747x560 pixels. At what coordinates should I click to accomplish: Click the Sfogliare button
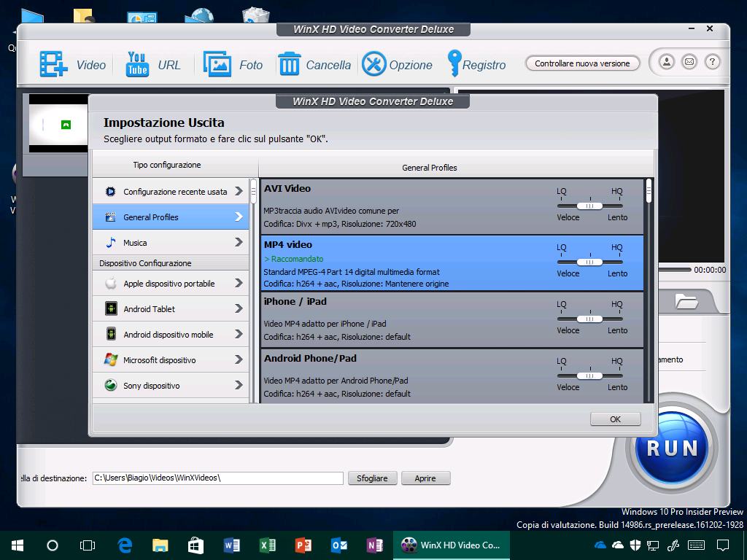[372, 478]
